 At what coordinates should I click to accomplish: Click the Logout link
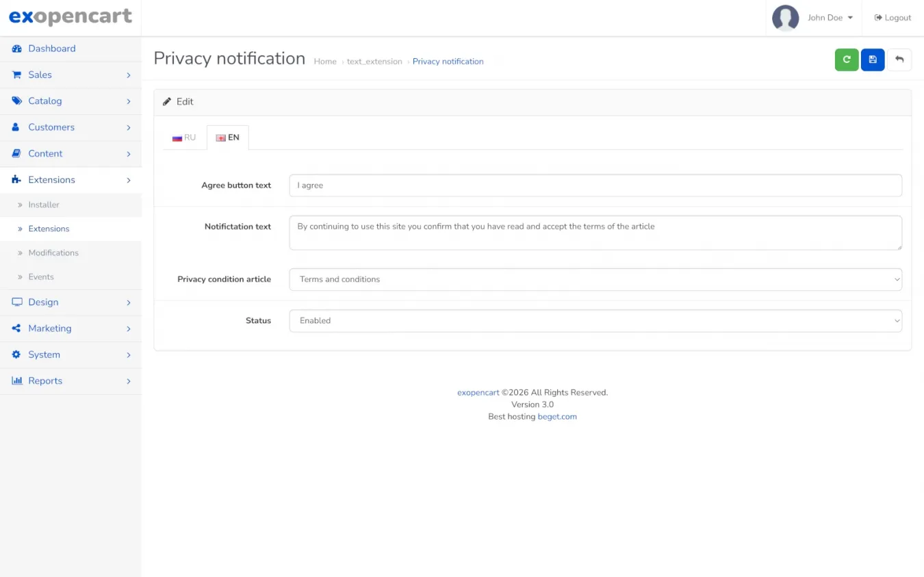(x=893, y=18)
